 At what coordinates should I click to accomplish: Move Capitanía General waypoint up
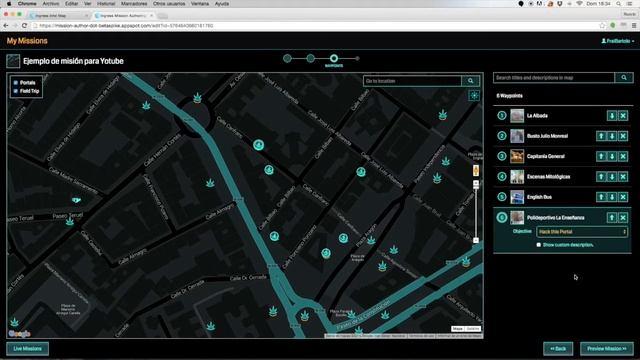click(601, 156)
